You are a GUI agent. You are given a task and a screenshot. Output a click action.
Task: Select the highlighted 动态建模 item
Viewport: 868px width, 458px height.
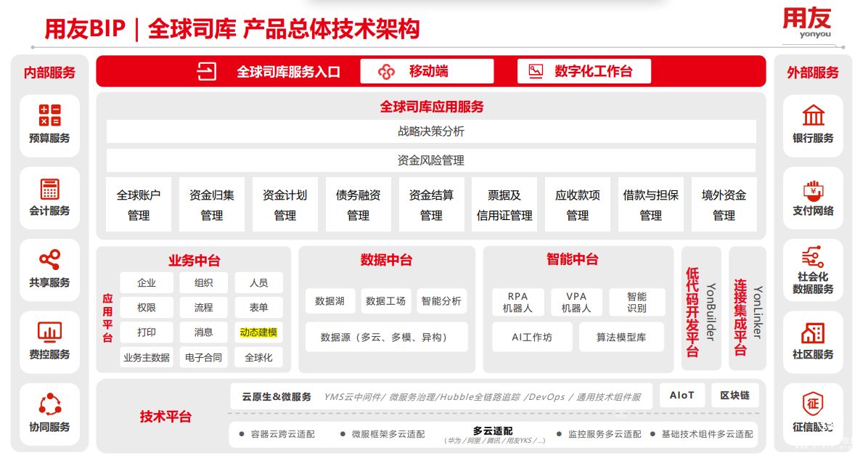(258, 332)
